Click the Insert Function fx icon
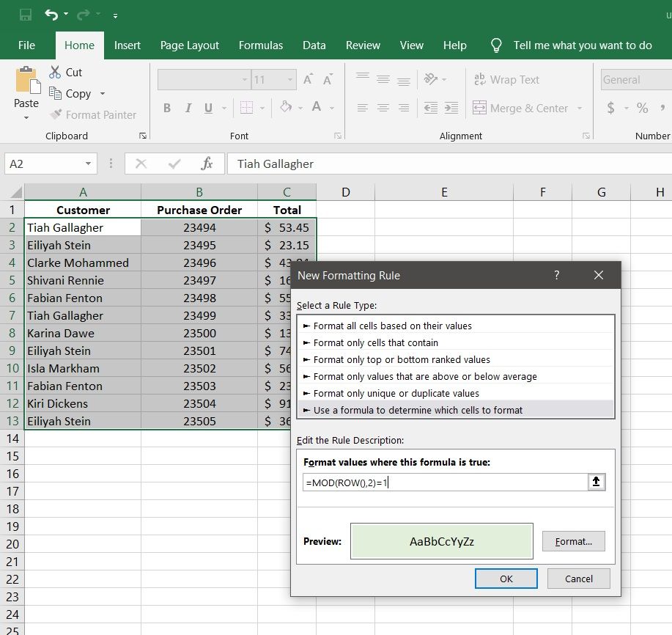The image size is (672, 635). coord(207,164)
